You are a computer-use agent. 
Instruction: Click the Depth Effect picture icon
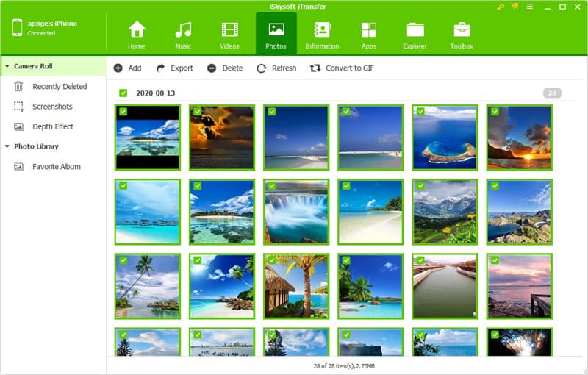coord(19,126)
